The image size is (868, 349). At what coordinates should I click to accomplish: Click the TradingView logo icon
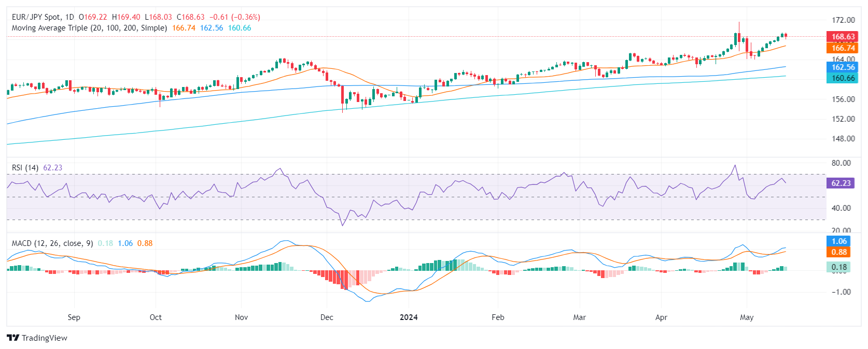13,338
